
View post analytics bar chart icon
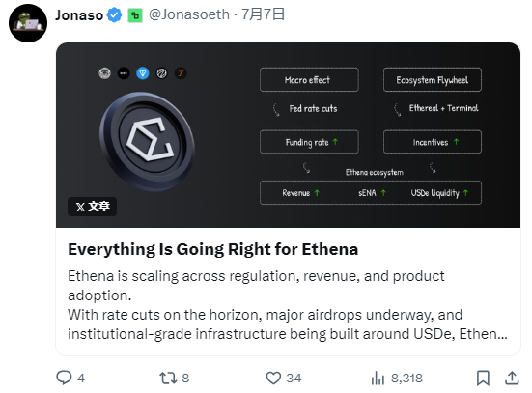378,378
